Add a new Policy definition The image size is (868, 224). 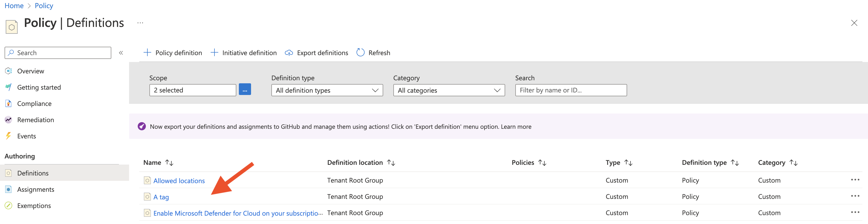[x=173, y=53]
